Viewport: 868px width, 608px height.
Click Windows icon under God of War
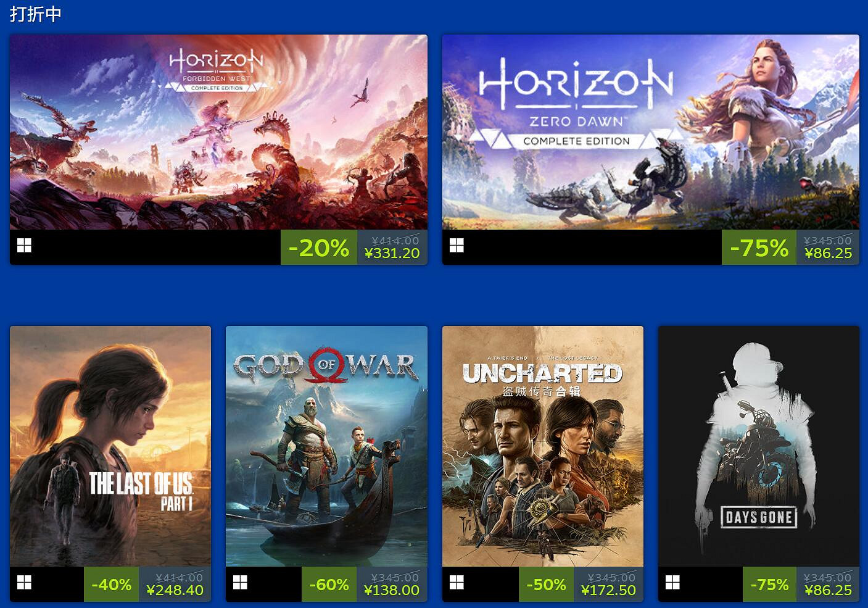tap(240, 582)
